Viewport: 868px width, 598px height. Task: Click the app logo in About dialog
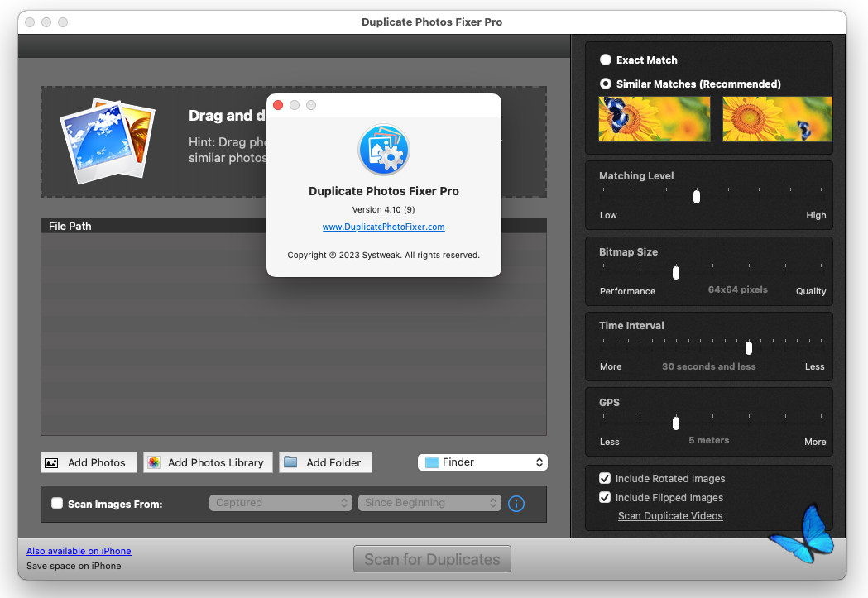click(383, 150)
